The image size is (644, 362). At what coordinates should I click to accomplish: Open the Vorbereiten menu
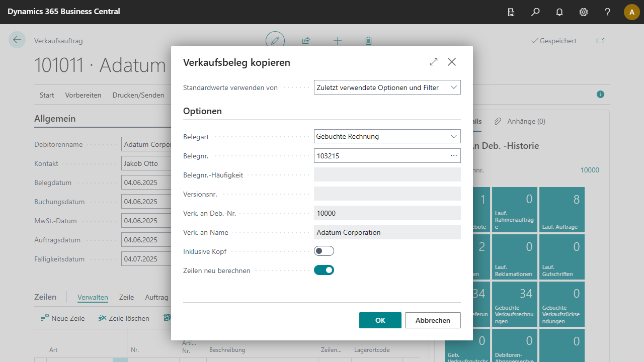tap(83, 95)
